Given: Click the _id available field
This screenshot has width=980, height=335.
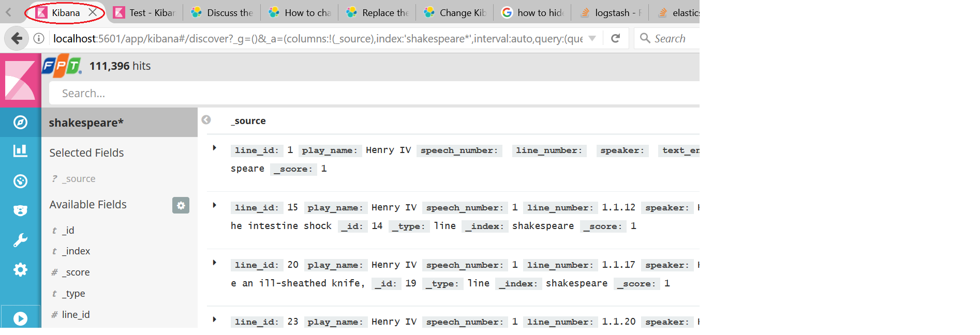Looking at the screenshot, I should pos(68,231).
